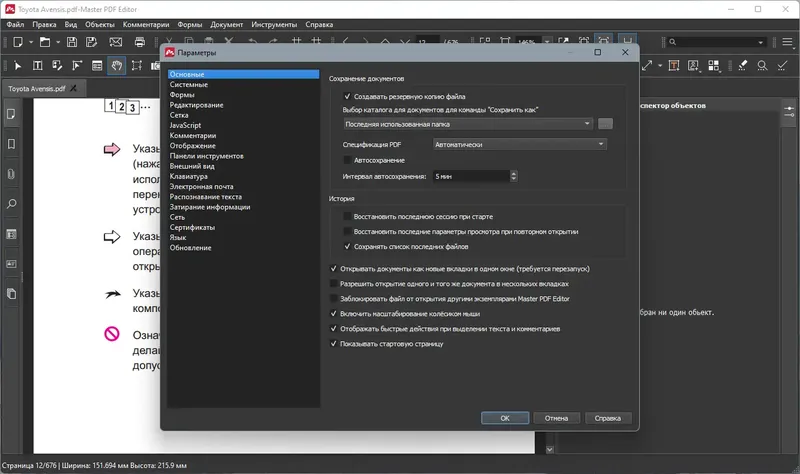Click the diagonal line measurement tool icon

[647, 65]
